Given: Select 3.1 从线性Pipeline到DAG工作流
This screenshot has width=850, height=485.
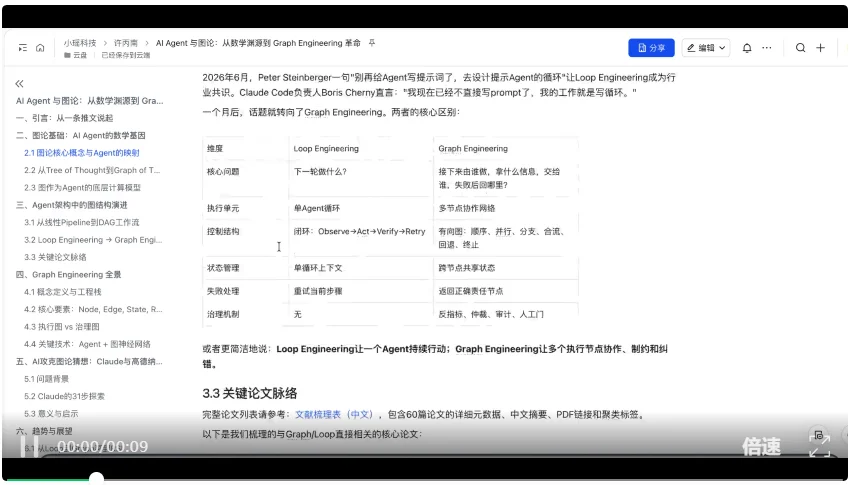Looking at the screenshot, I should click(x=82, y=222).
